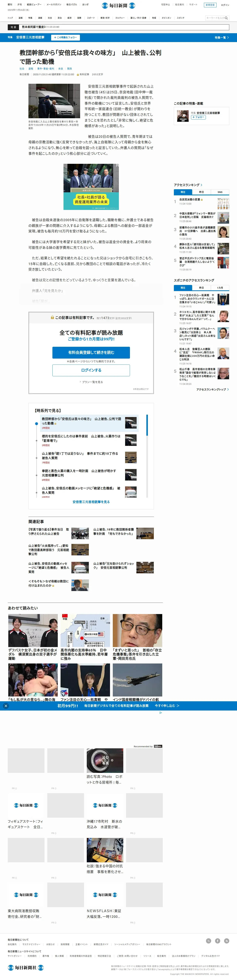Select the 速報 navigation item
This screenshot has height=980, width=237.
coord(20,18)
